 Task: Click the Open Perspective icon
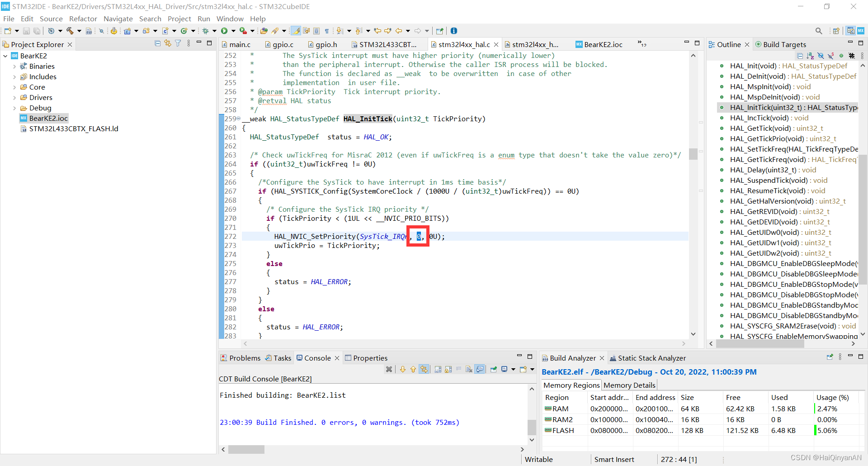(836, 31)
